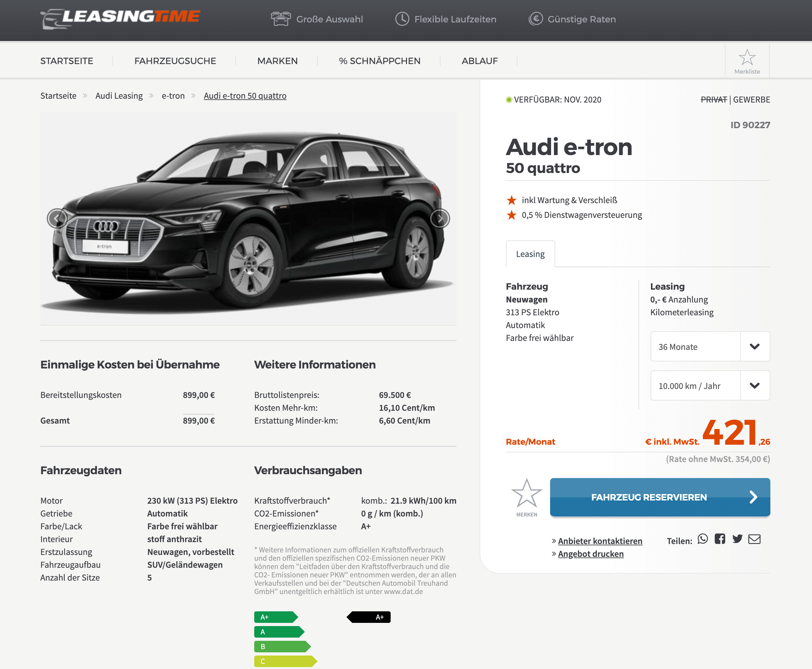
Task: Open the 36 Monate duration dropdown
Action: point(710,346)
